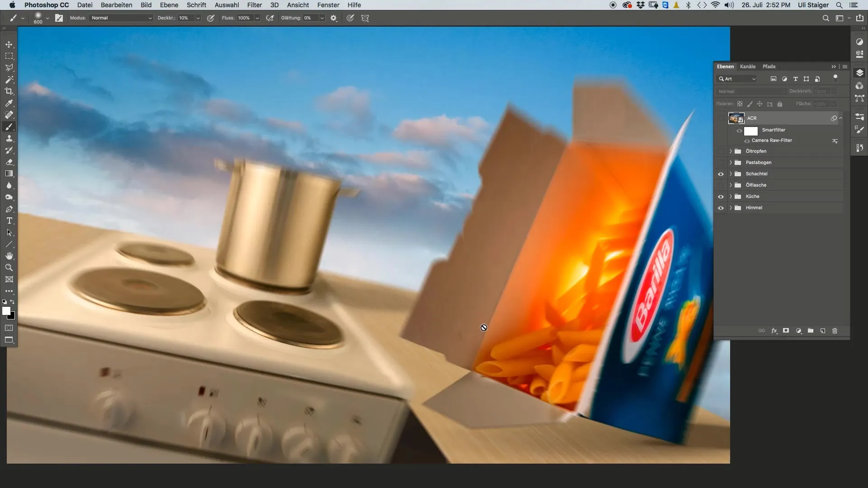Show the Öltropfen group
Screen dimensions: 868x488
click(721, 151)
